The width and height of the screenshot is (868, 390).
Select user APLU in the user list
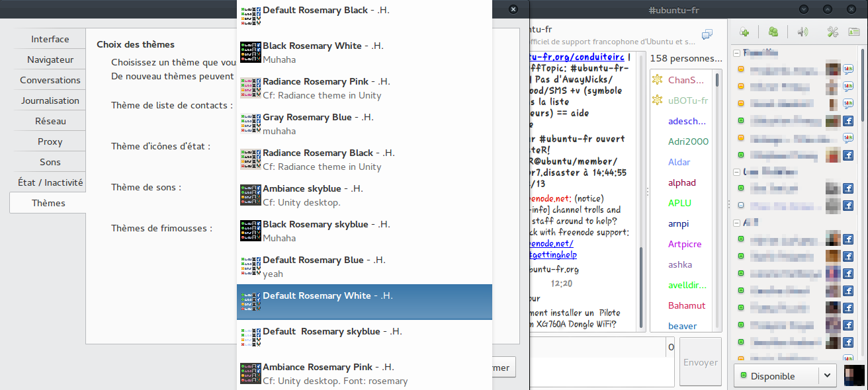click(679, 203)
